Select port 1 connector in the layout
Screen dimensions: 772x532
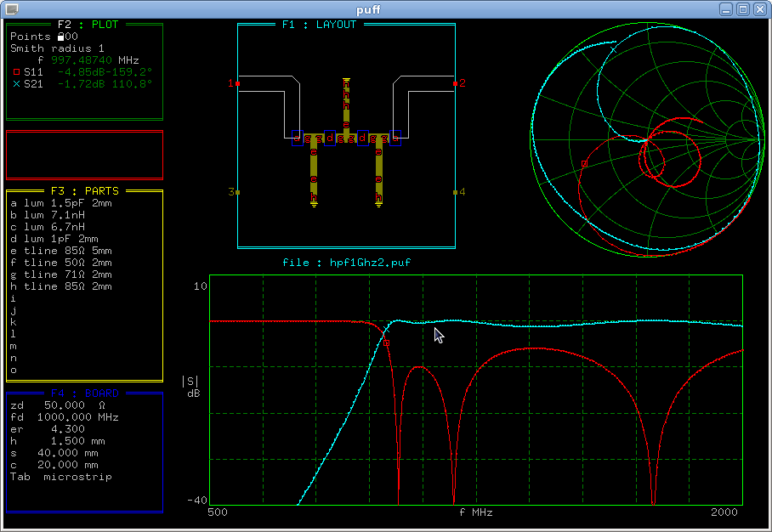point(238,83)
